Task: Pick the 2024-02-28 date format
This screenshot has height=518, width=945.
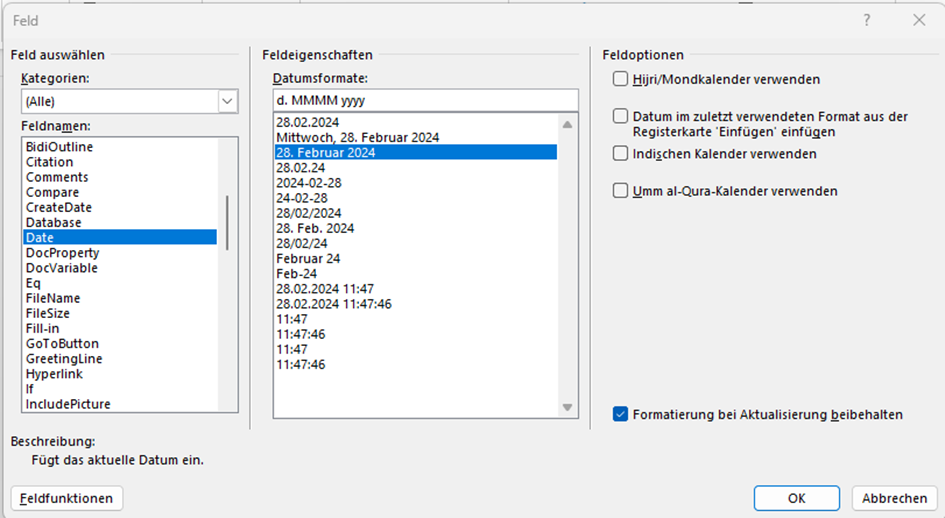Action: pos(309,183)
